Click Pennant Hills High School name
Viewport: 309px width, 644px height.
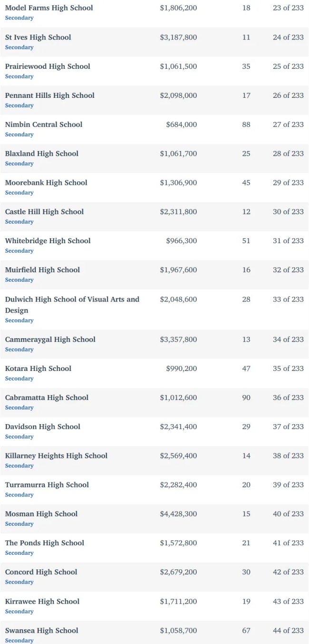click(50, 95)
